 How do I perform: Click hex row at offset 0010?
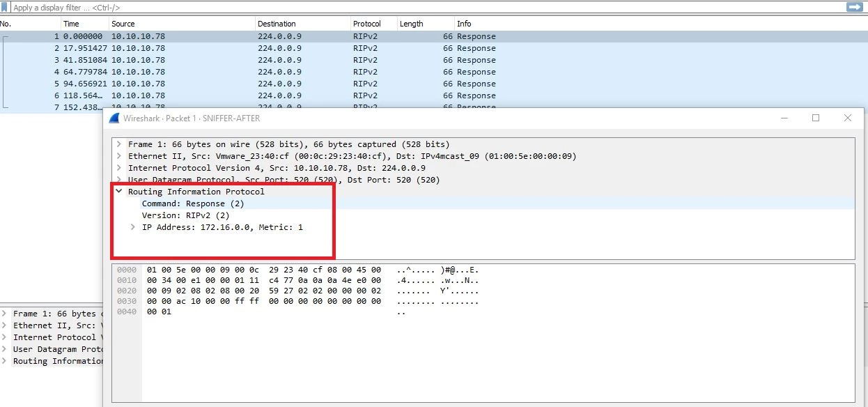(x=265, y=280)
